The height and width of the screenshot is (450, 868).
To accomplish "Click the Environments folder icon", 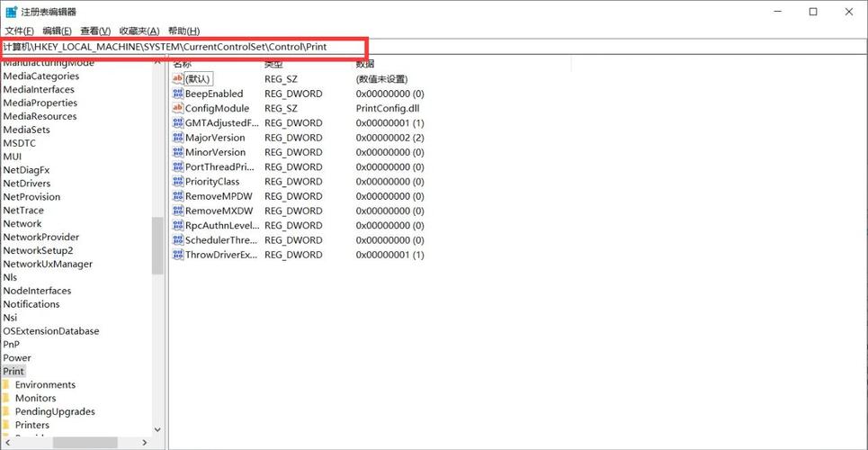I will point(6,384).
